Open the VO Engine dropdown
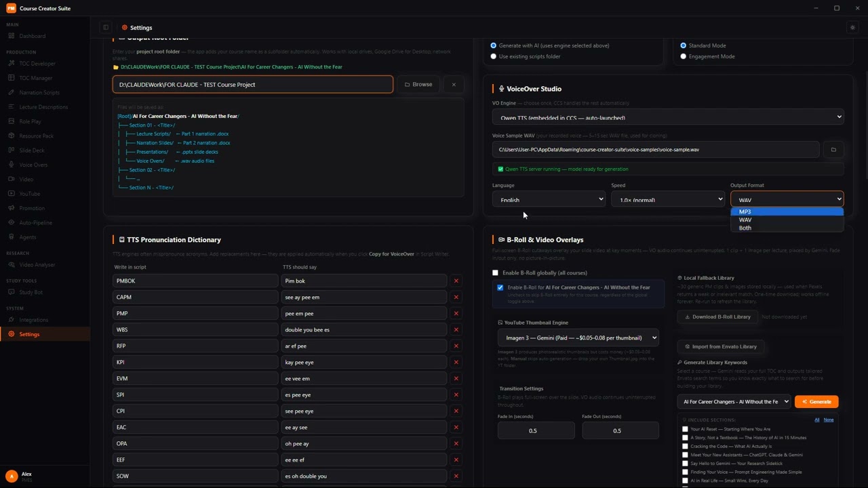868x488 pixels. 668,117
